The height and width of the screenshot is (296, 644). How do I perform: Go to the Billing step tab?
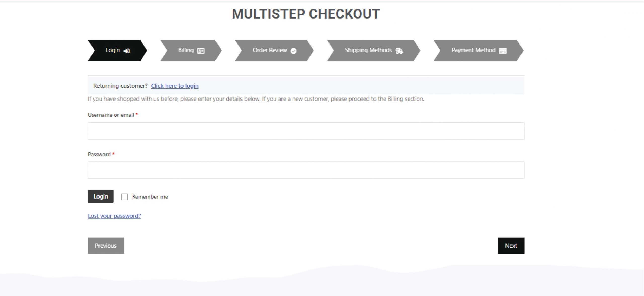[191, 50]
